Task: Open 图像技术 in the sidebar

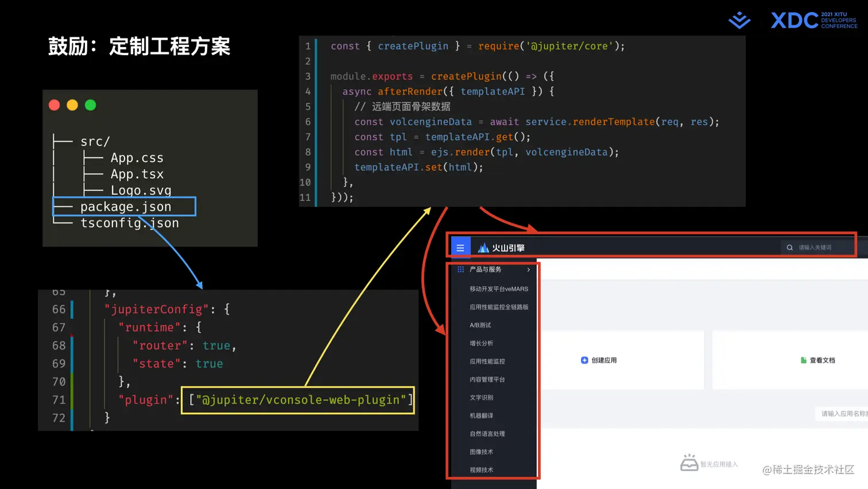Action: point(481,452)
